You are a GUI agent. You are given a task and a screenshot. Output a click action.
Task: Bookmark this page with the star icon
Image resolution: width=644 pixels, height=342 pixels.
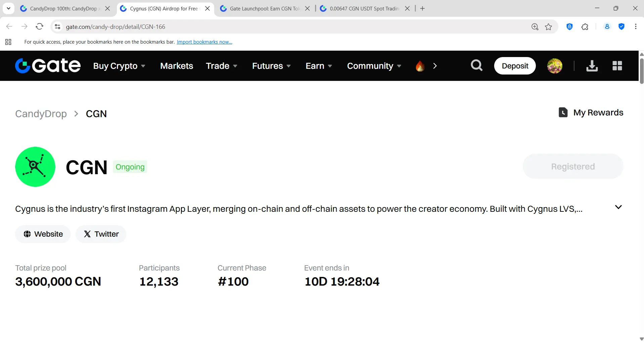click(549, 27)
